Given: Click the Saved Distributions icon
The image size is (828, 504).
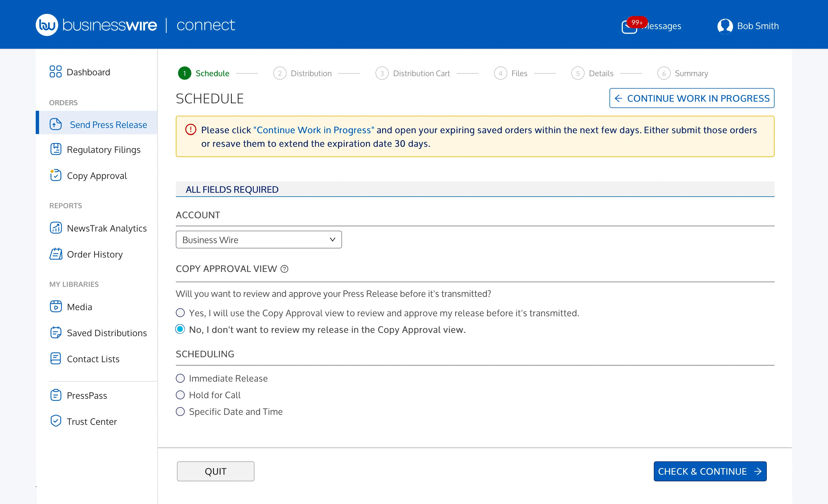Looking at the screenshot, I should [56, 333].
